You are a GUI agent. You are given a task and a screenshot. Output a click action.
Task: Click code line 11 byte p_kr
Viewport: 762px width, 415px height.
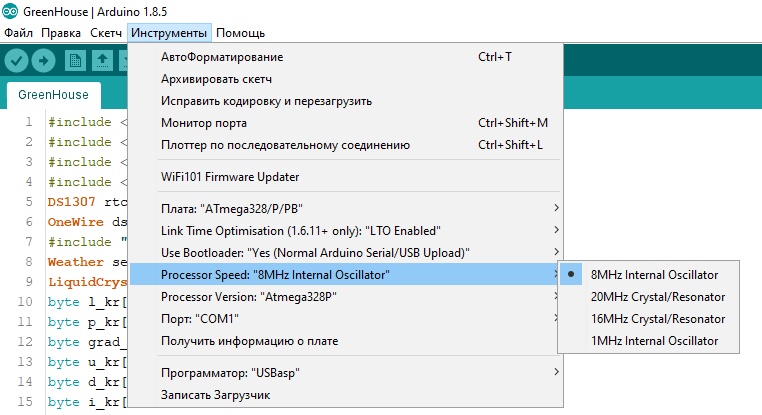tap(87, 322)
